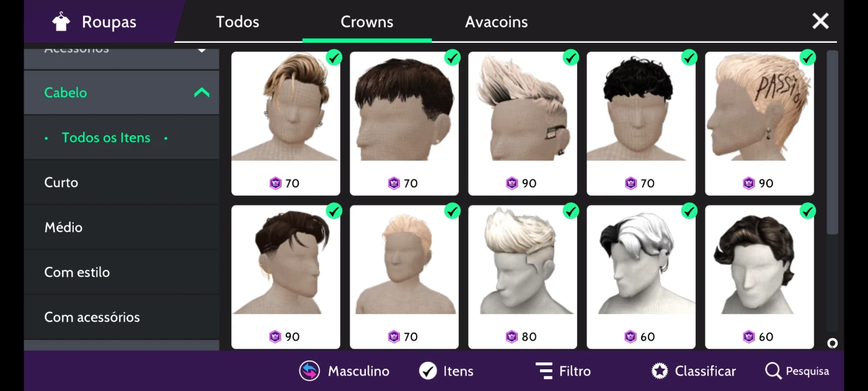Switch to the Avacoins tab
The image size is (868, 391).
pyautogui.click(x=497, y=22)
